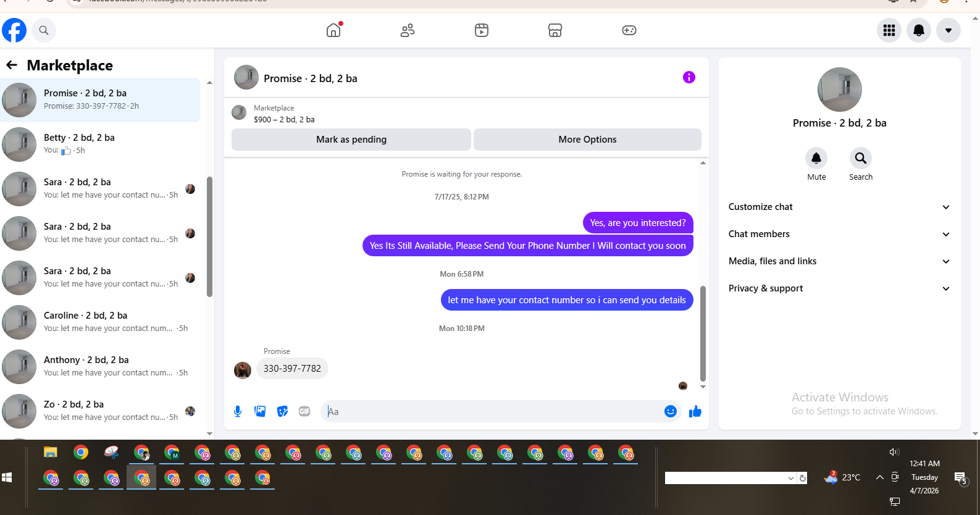Select the Anthony conversation in the list
Screen dimensions: 980x515
pos(100,367)
